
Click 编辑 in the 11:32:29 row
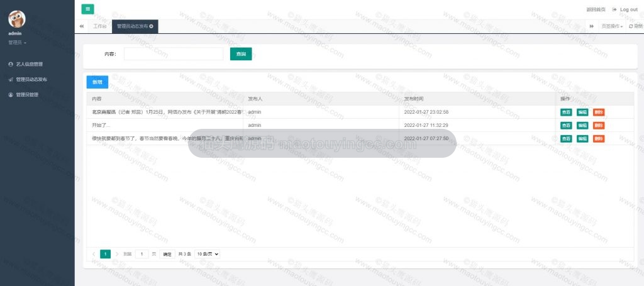click(x=582, y=125)
